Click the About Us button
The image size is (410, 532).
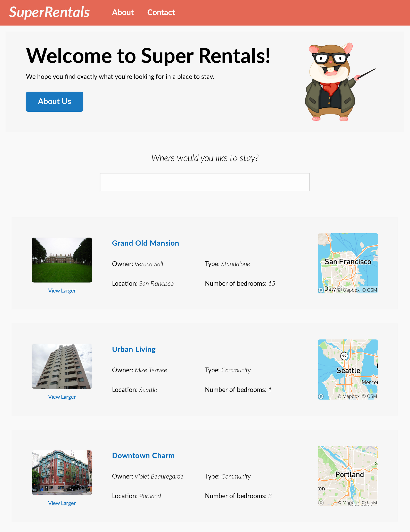coord(54,101)
